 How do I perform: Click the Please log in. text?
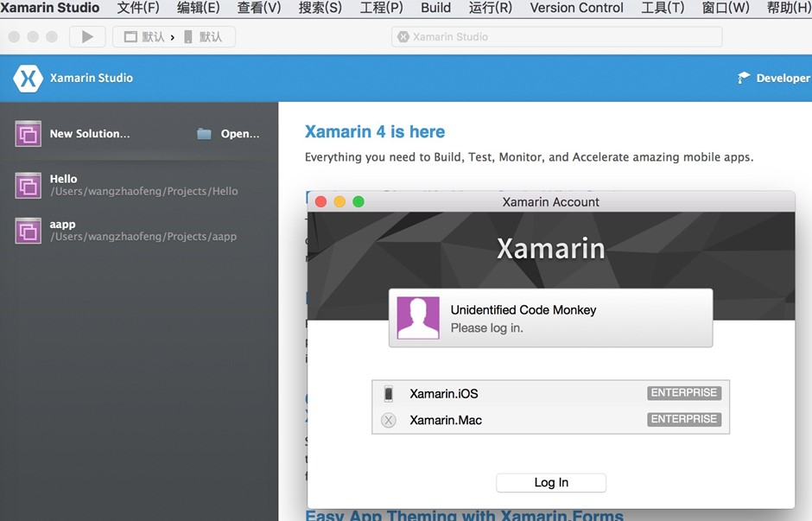coord(487,327)
